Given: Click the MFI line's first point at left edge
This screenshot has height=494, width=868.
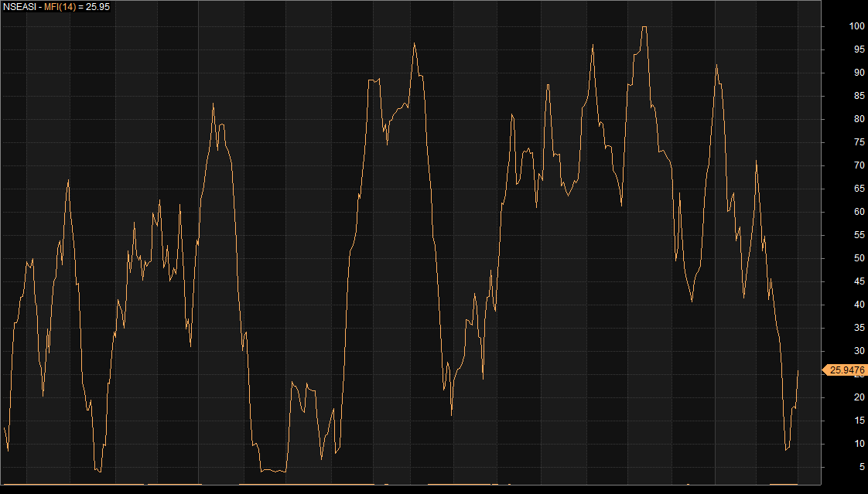Looking at the screenshot, I should click(4, 427).
